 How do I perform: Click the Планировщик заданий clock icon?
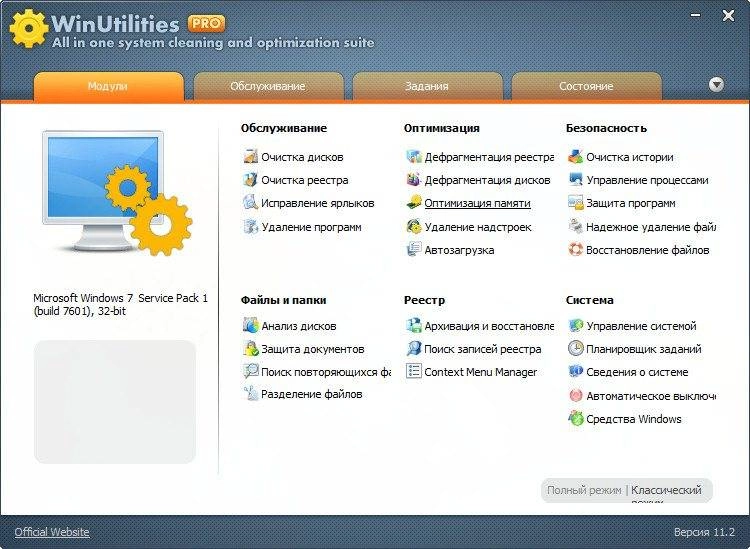[x=575, y=349]
